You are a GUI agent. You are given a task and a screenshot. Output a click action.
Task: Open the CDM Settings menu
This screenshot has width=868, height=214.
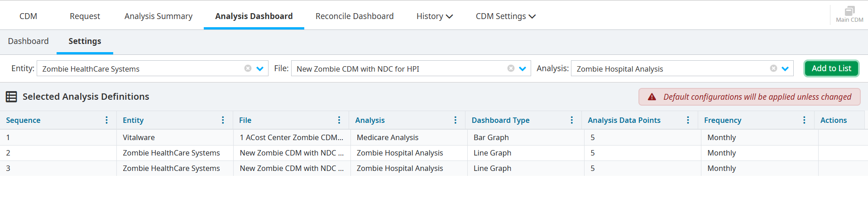(x=505, y=16)
